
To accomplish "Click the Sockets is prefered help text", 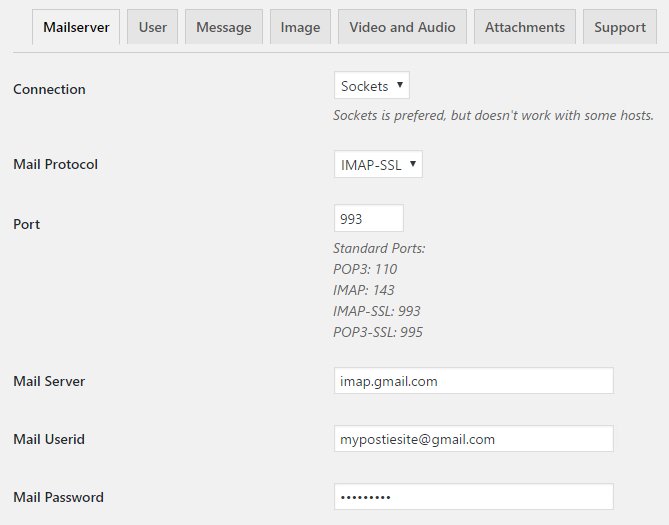I will click(x=493, y=115).
